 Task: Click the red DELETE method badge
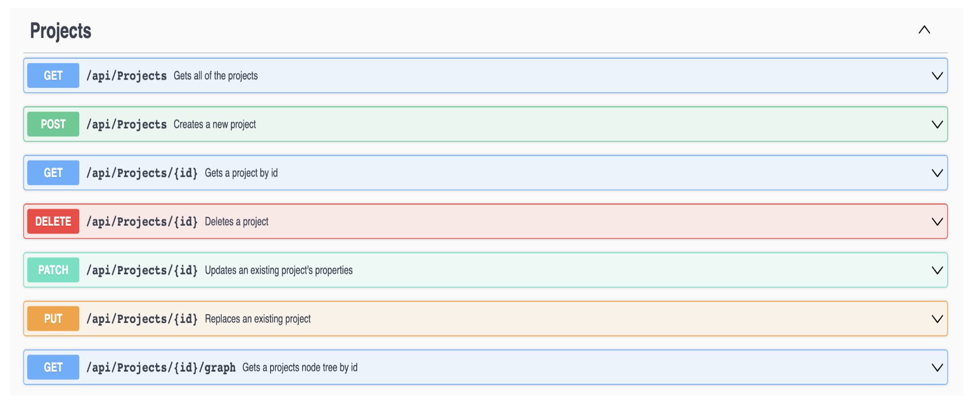[53, 221]
